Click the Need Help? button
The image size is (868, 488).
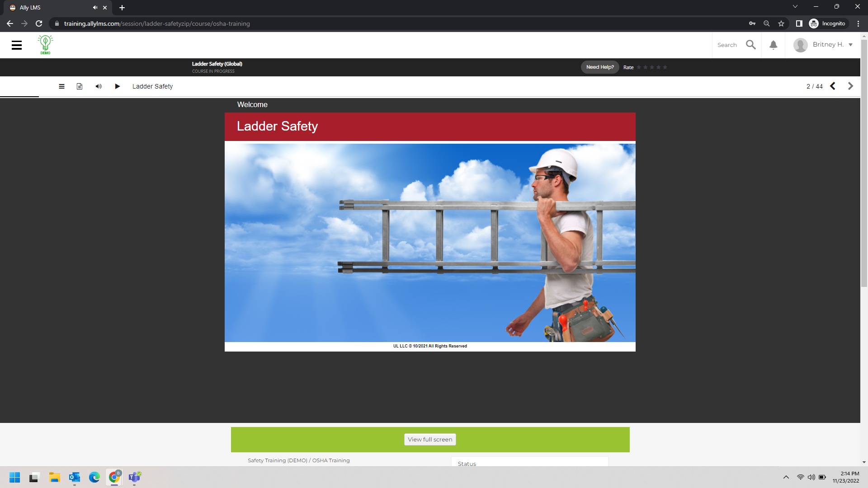(x=600, y=67)
